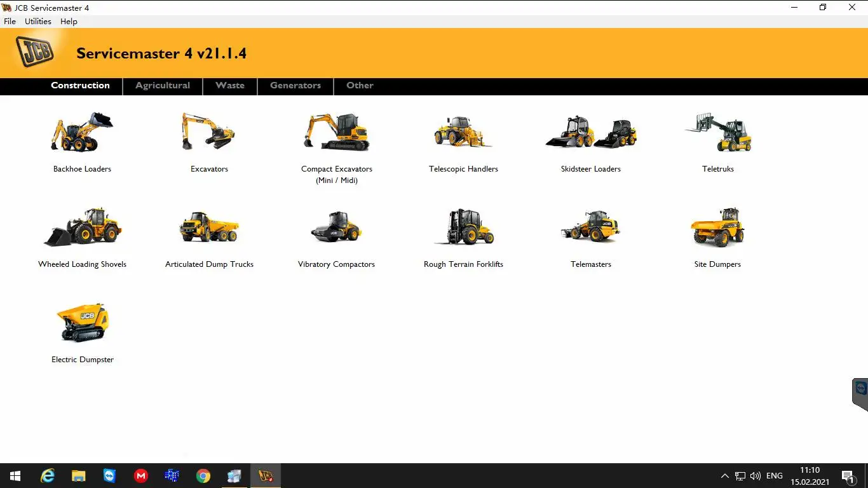Screen dimensions: 868x488
Task: Open the Waste equipment tab
Action: (x=229, y=86)
